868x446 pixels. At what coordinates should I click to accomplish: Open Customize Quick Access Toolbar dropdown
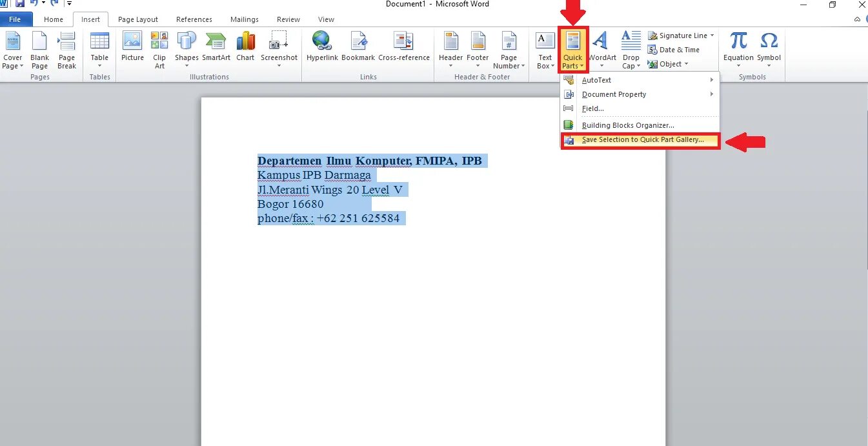(69, 4)
